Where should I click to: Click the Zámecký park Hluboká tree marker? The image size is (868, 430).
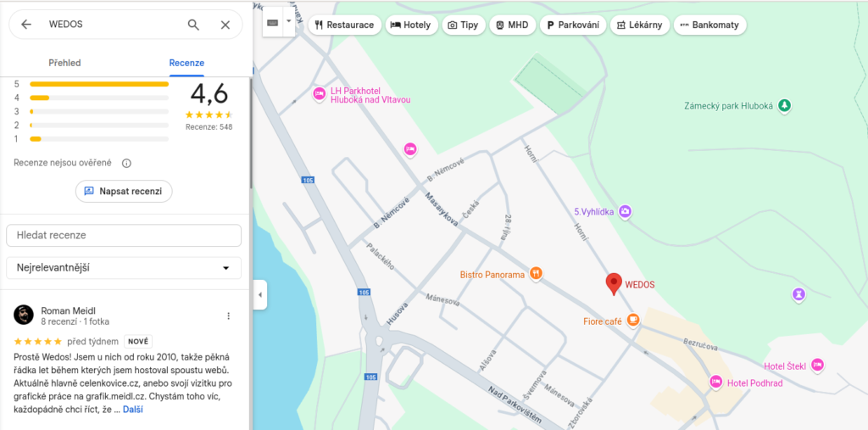784,104
